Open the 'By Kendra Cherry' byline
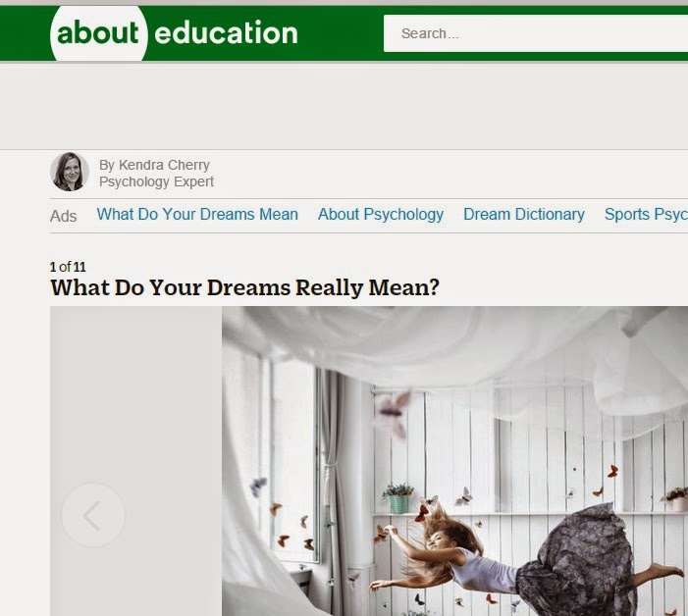This screenshot has height=616, width=688. pyautogui.click(x=154, y=165)
